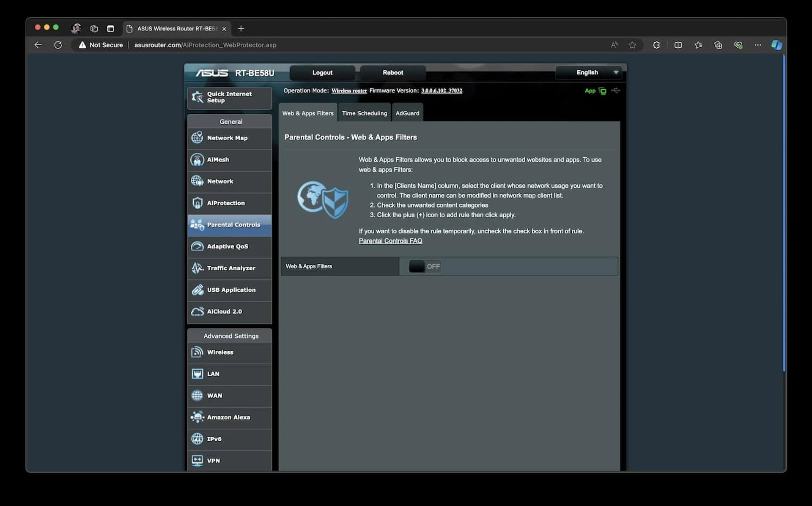Click the USB status icon in header
Image resolution: width=812 pixels, height=506 pixels.
pyautogui.click(x=616, y=90)
